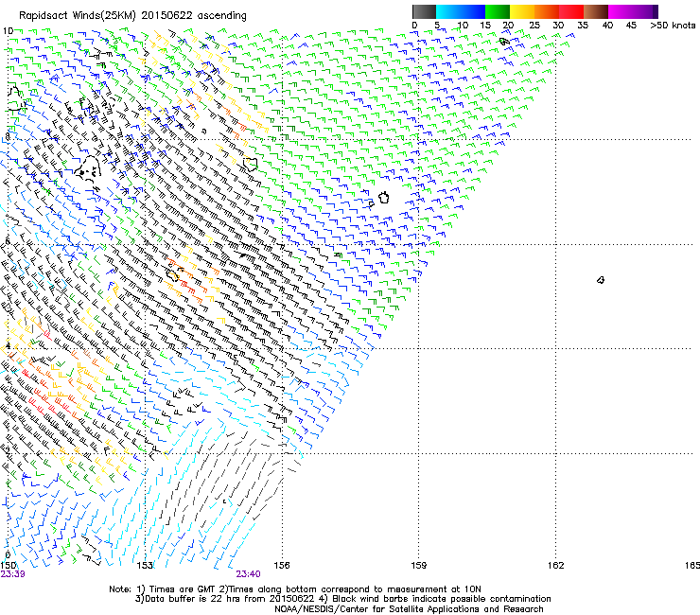Click the island outline near 155E 7.5N

(251, 164)
